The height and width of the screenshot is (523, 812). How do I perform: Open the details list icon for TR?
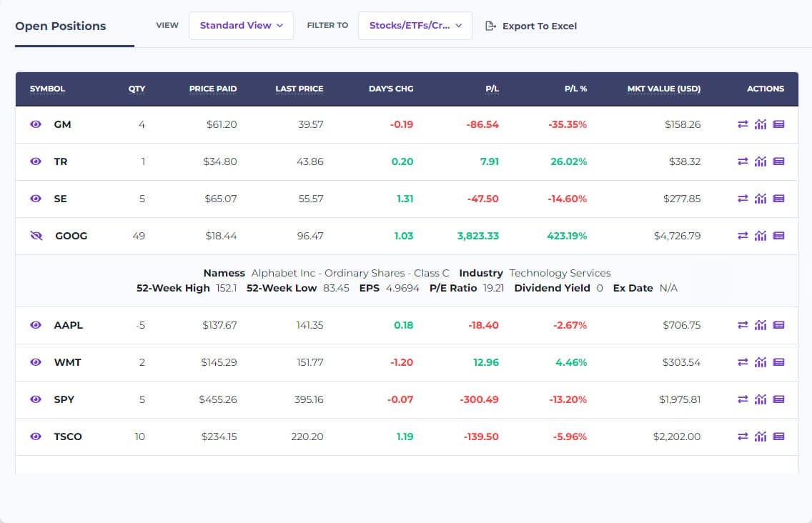pyautogui.click(x=778, y=161)
